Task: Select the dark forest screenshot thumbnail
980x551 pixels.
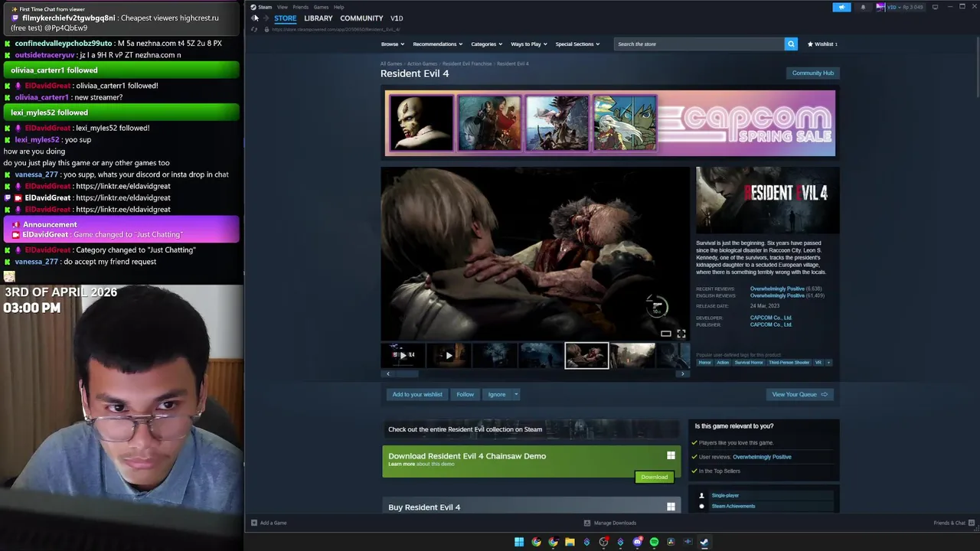Action: point(495,355)
